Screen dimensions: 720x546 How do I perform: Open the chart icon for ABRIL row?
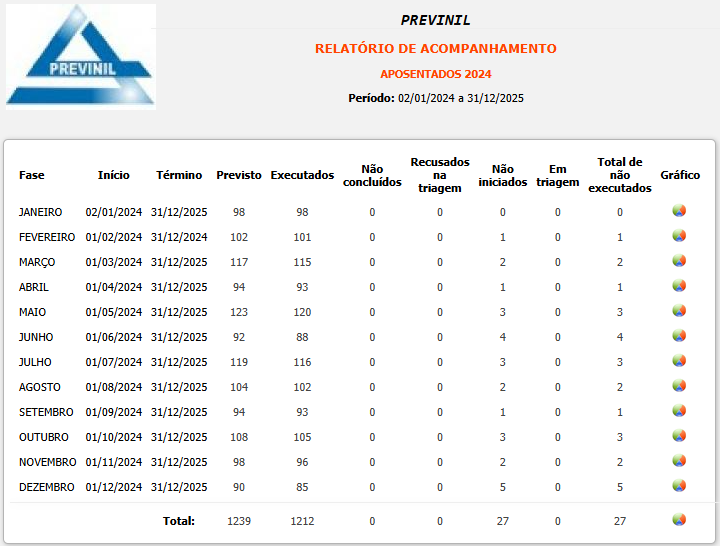pyautogui.click(x=679, y=286)
